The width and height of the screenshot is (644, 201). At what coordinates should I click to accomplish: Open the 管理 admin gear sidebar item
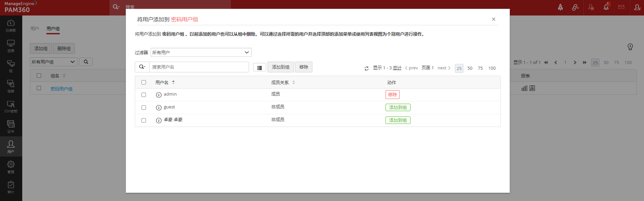click(11, 167)
